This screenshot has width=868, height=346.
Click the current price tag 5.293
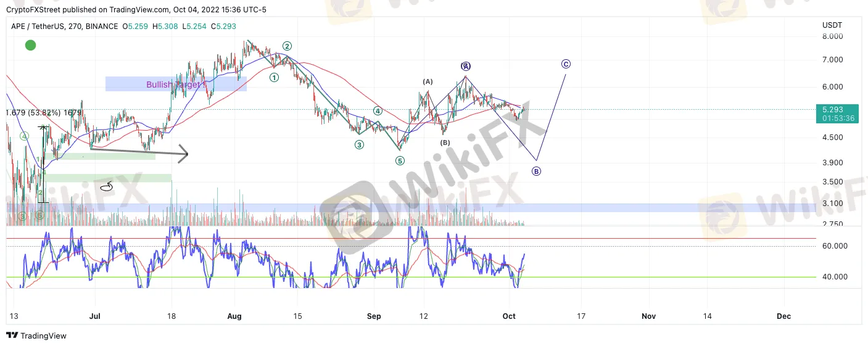(837, 110)
